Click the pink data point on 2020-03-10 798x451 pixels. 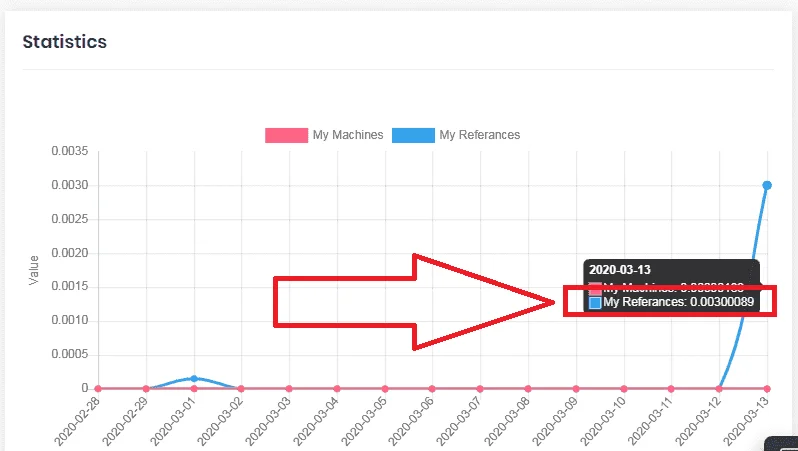point(624,388)
